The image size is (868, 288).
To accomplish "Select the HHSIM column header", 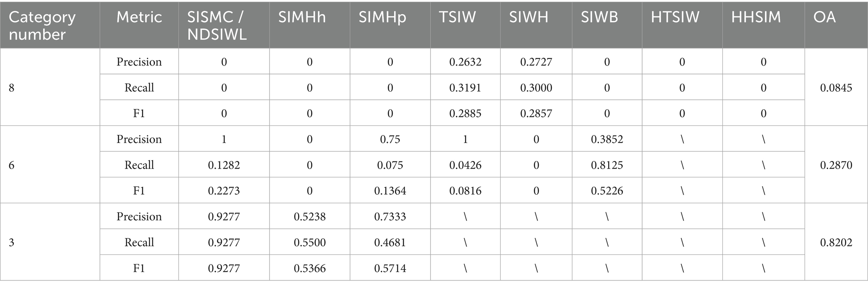I will [x=756, y=17].
